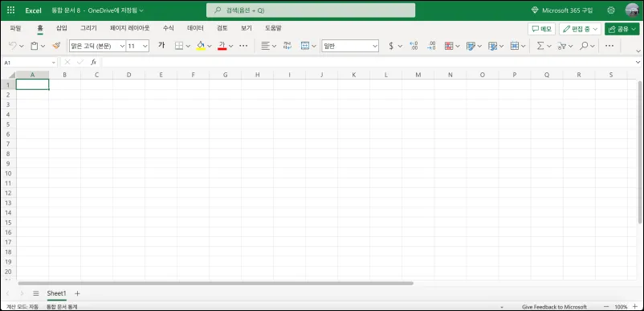Select the format painter brush

tap(57, 46)
